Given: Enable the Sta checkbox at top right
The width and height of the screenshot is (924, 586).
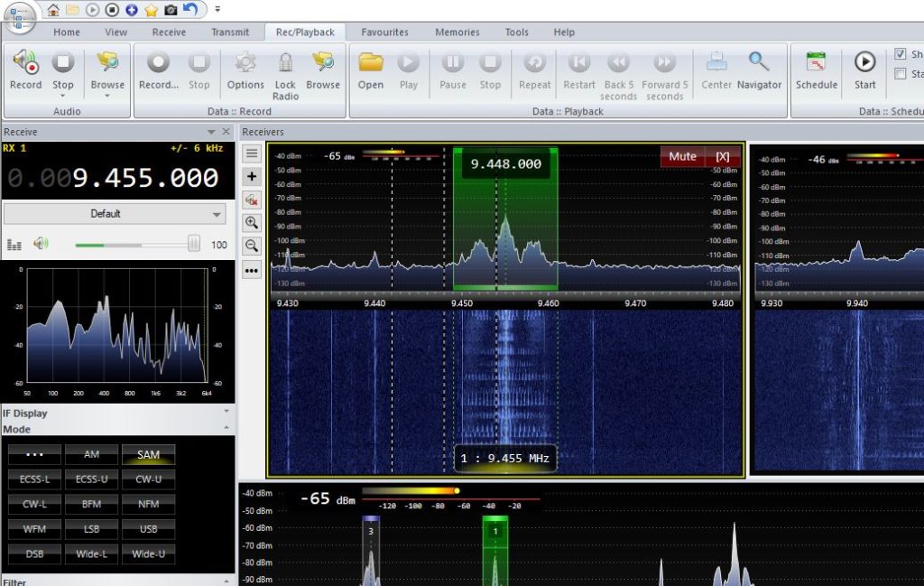Looking at the screenshot, I should click(901, 73).
